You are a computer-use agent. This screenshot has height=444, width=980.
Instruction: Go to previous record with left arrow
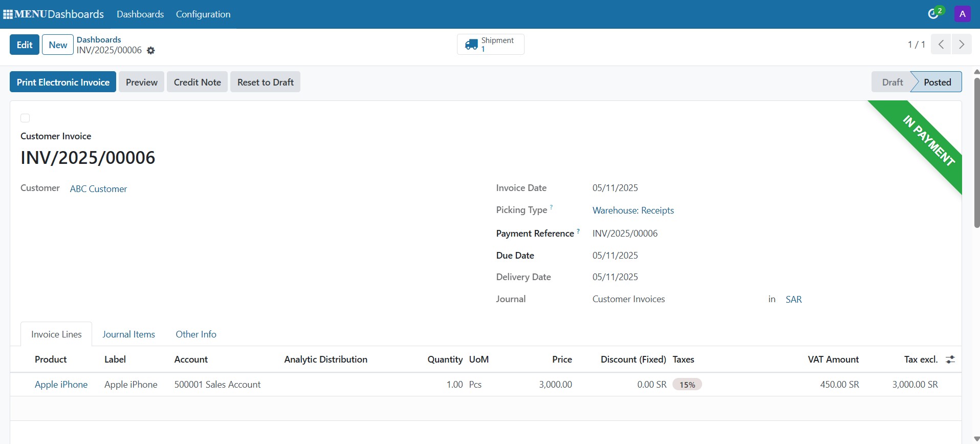(941, 45)
